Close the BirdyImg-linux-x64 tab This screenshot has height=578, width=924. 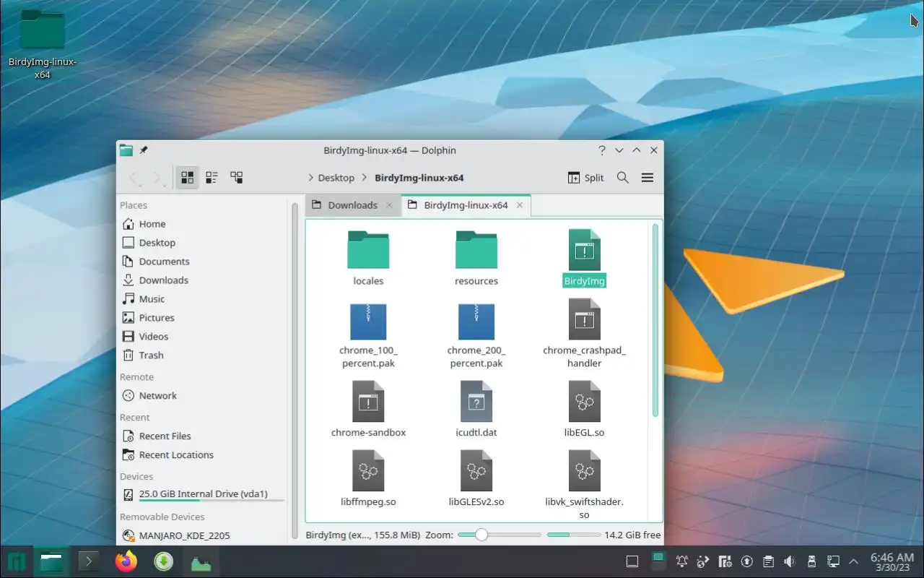(x=519, y=205)
